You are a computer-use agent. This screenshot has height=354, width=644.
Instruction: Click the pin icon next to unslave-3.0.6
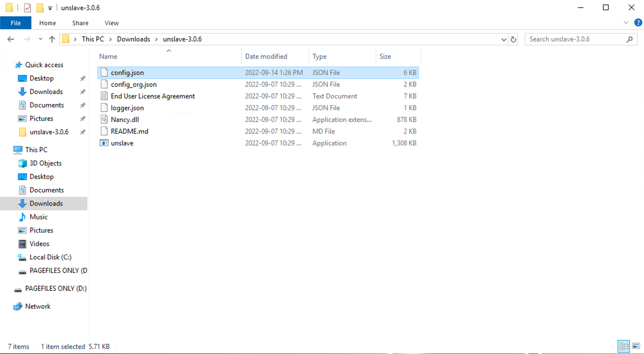click(x=82, y=132)
